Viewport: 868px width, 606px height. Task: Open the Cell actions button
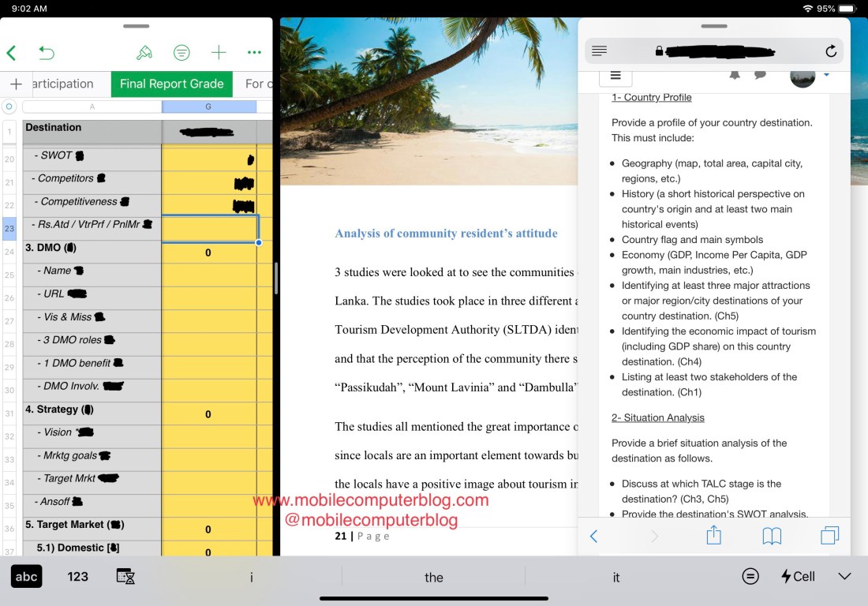798,576
